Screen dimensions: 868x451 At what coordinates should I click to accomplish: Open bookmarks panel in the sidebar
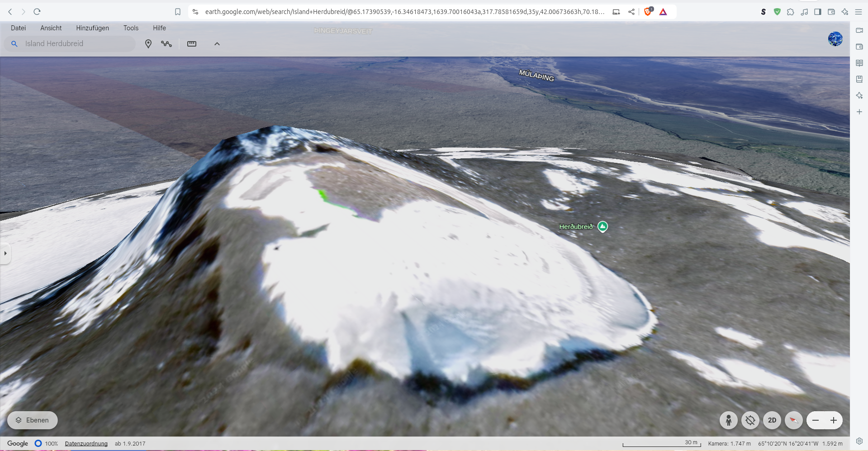coord(859,79)
